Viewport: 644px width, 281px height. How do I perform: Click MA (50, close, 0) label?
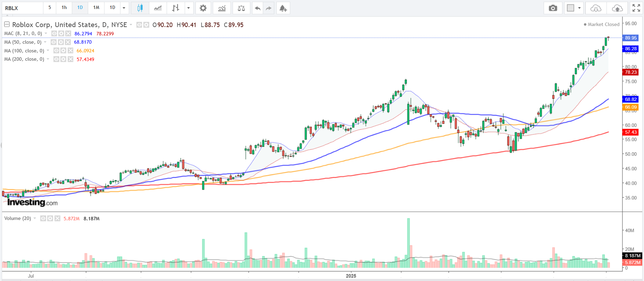point(23,42)
